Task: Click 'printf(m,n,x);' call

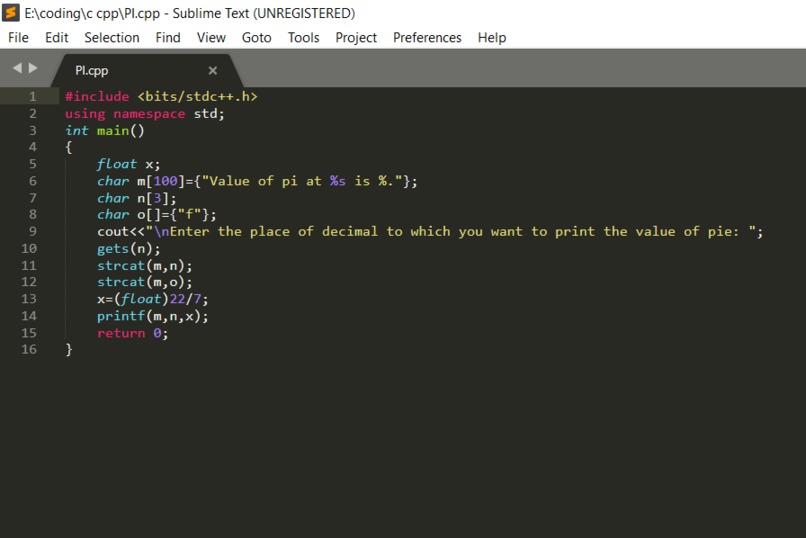Action: point(153,316)
